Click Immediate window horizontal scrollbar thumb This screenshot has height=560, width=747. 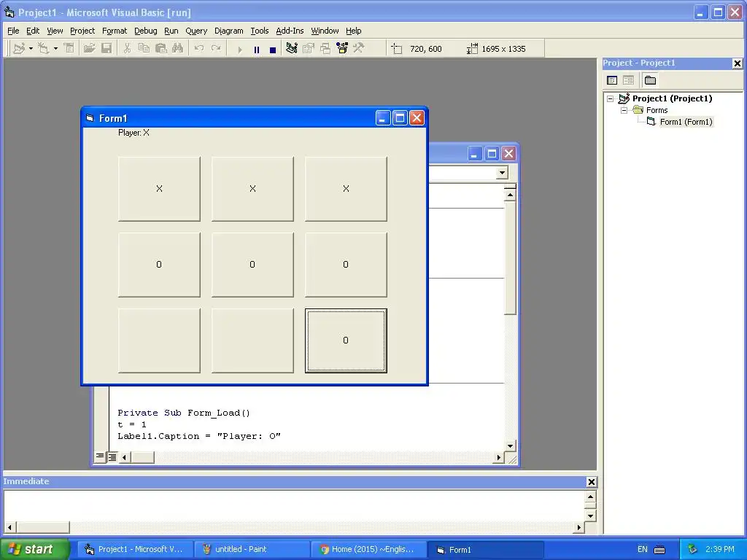point(43,527)
